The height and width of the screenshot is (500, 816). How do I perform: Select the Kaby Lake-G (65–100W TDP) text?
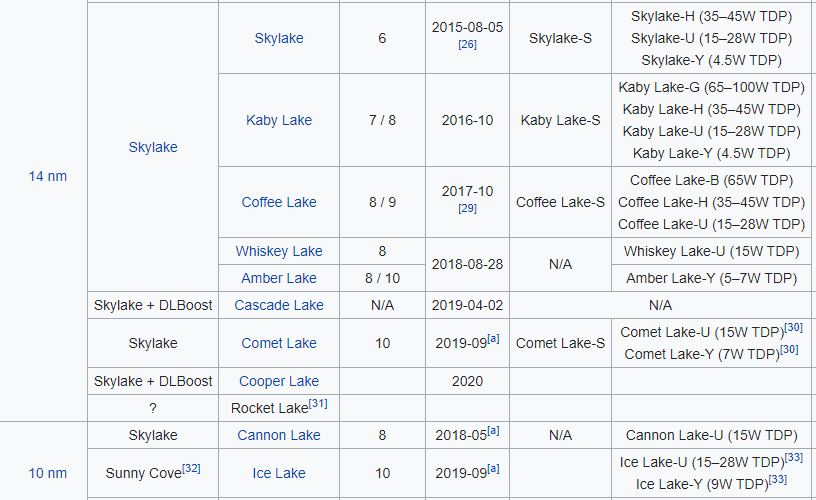tap(711, 87)
